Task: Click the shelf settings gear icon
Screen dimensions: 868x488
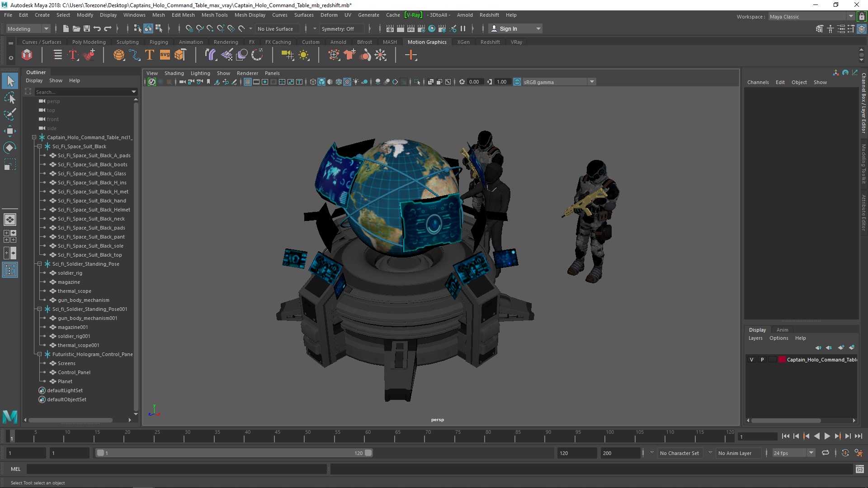Action: (x=11, y=58)
